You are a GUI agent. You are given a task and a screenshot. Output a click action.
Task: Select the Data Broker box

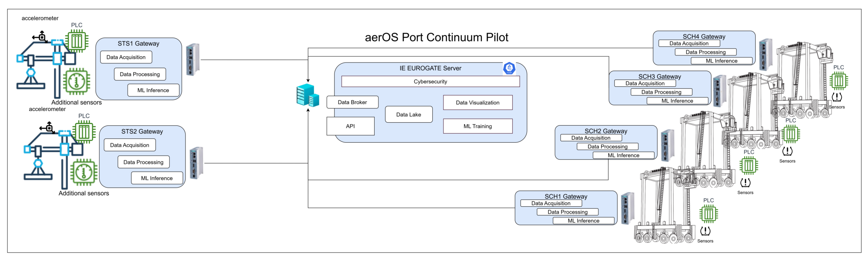pyautogui.click(x=352, y=102)
